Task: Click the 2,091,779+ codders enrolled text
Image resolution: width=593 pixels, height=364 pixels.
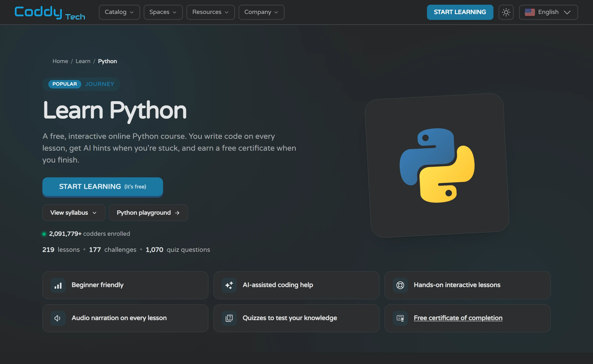Action: click(89, 234)
